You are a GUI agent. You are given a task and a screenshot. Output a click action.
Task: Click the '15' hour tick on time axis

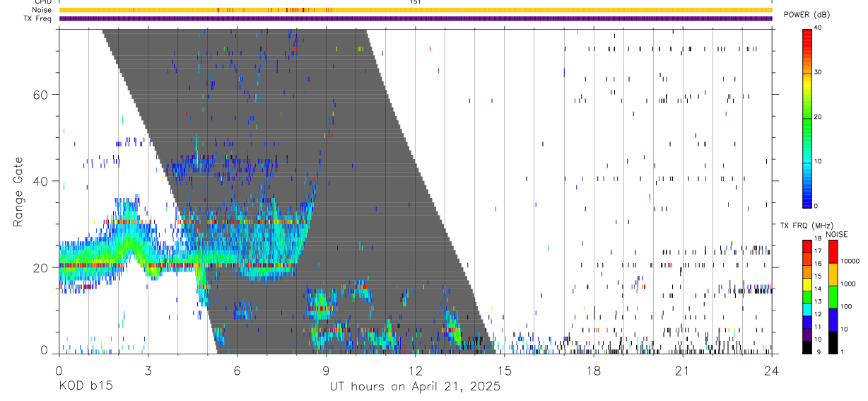click(504, 371)
